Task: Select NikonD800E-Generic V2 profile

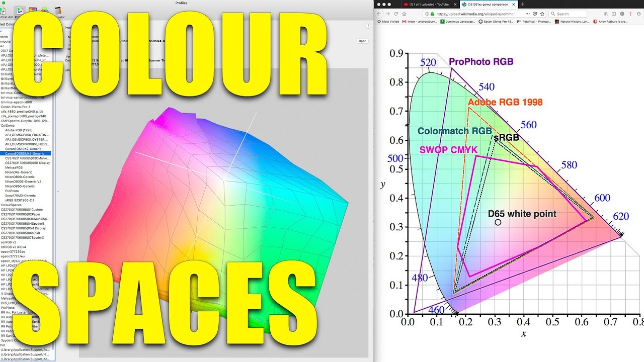Action: tap(23, 182)
